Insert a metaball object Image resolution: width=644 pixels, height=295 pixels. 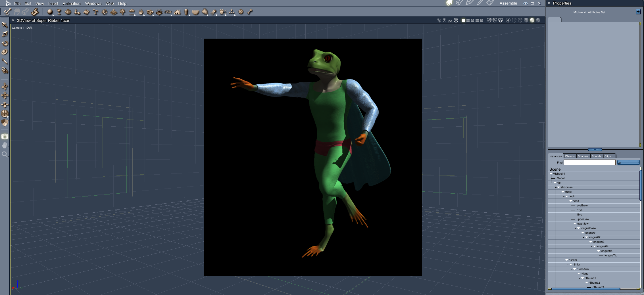[x=77, y=12]
